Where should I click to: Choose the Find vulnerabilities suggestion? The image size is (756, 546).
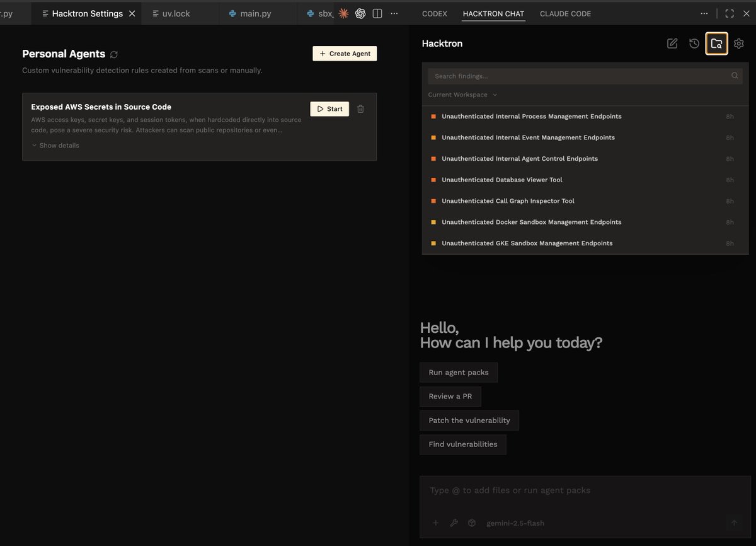coord(463,444)
